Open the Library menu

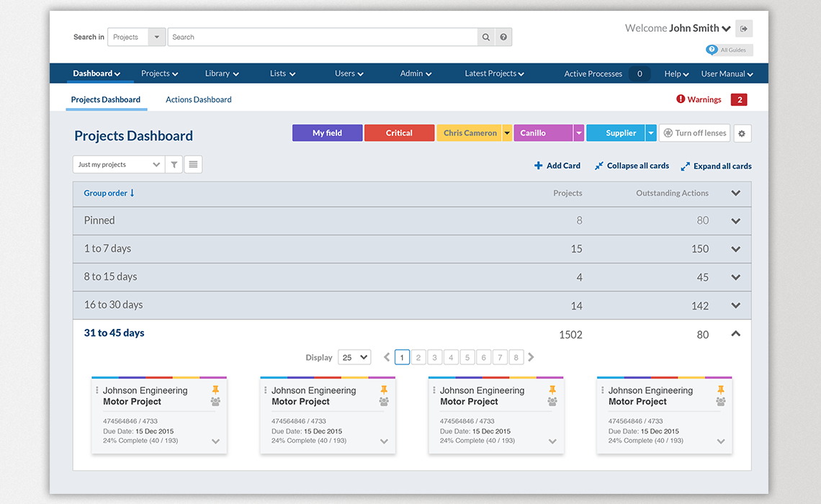pyautogui.click(x=221, y=73)
